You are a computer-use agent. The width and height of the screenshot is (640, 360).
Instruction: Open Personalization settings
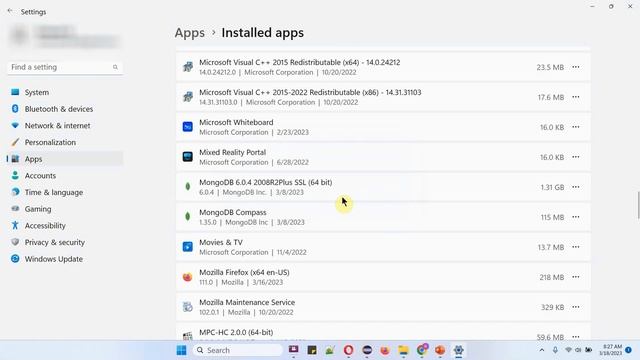[65, 142]
